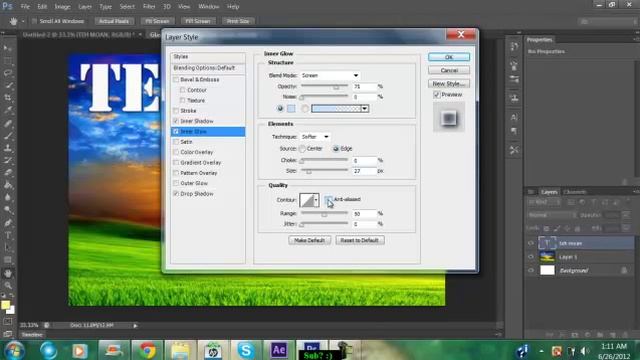
Task: Open the layer blending mode Normal dropdown
Action: tap(552, 215)
